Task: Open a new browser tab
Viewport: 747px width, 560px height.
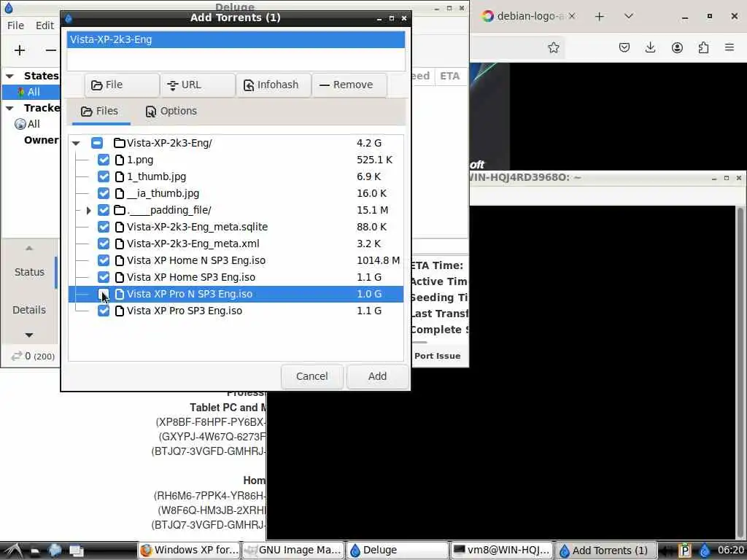Action: coord(600,16)
